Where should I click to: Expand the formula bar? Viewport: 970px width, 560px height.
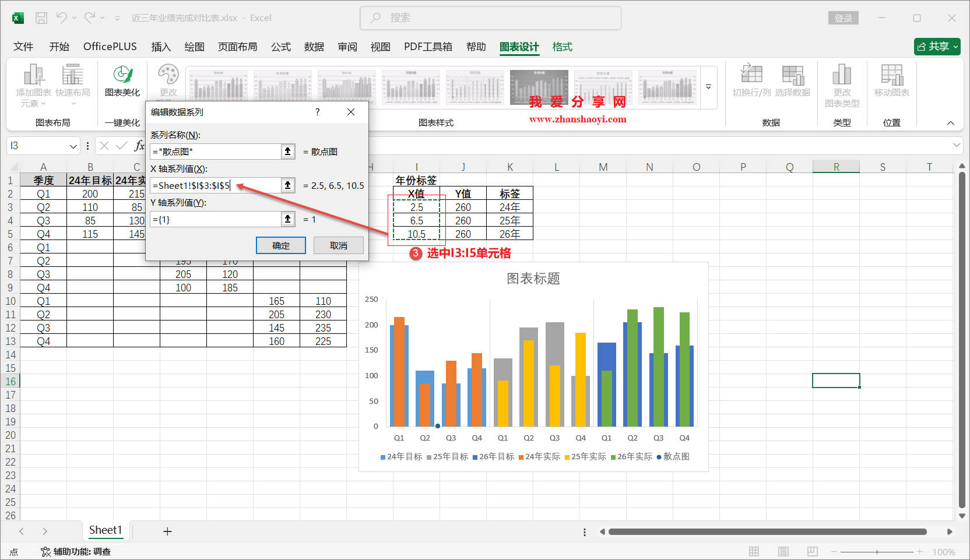pos(957,145)
